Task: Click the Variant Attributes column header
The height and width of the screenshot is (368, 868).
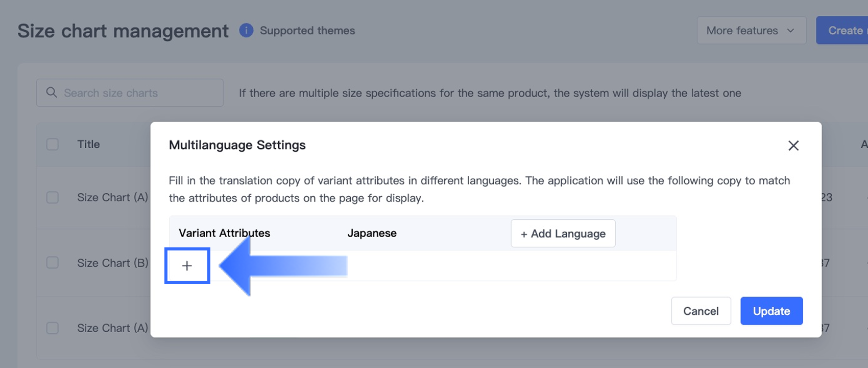Action: [x=224, y=233]
